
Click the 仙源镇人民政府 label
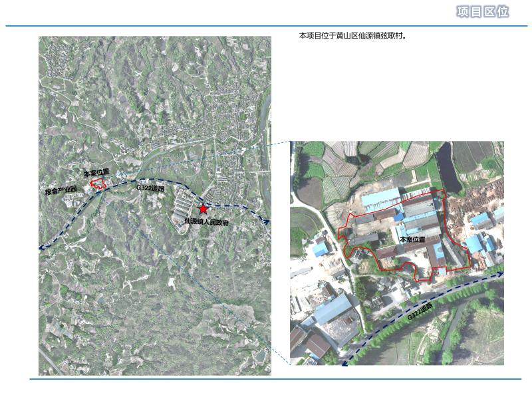tap(207, 222)
